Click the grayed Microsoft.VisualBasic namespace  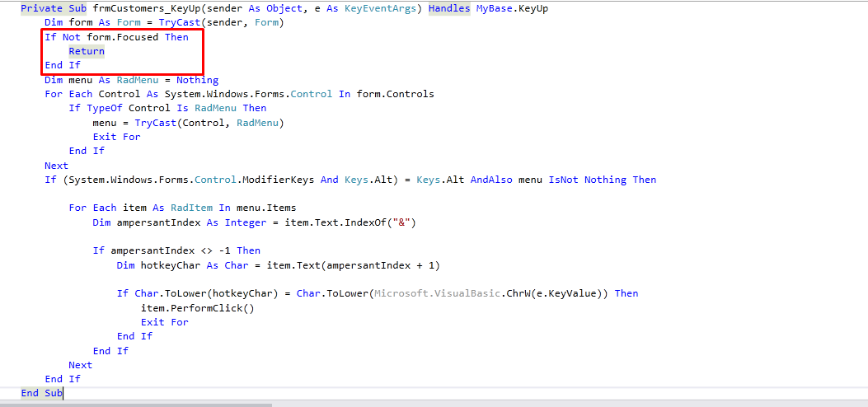point(438,293)
